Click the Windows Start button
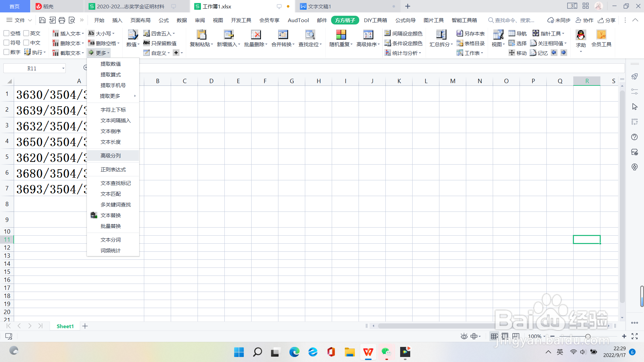Screen dimensions: 644x362 pyautogui.click(x=239, y=352)
